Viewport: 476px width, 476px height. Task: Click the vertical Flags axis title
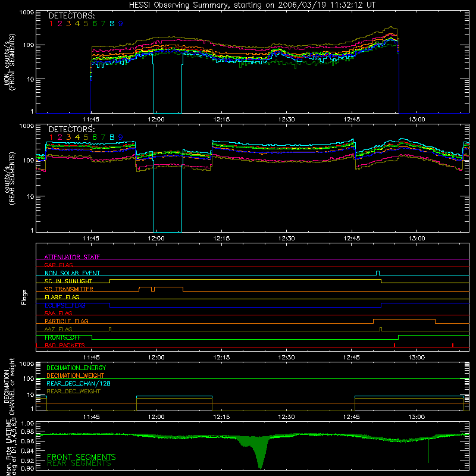(24, 297)
